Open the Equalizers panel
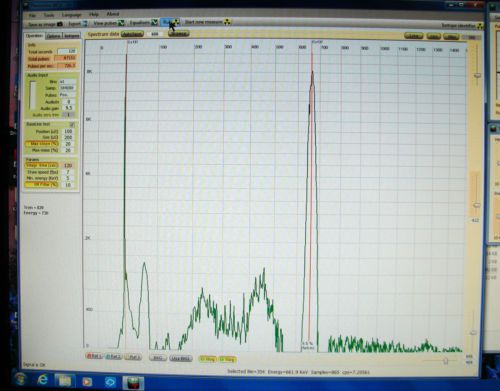Screen dimensions: 500x391 pos(154,22)
